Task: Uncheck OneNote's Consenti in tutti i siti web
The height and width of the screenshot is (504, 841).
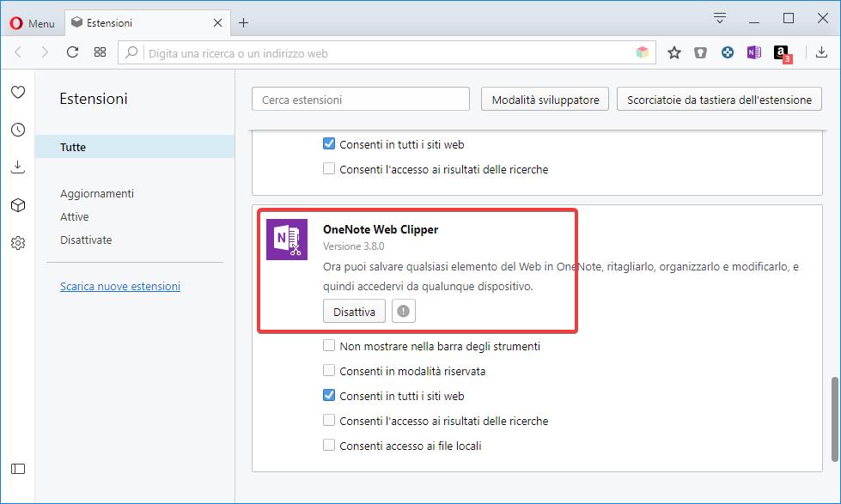Action: coord(329,395)
